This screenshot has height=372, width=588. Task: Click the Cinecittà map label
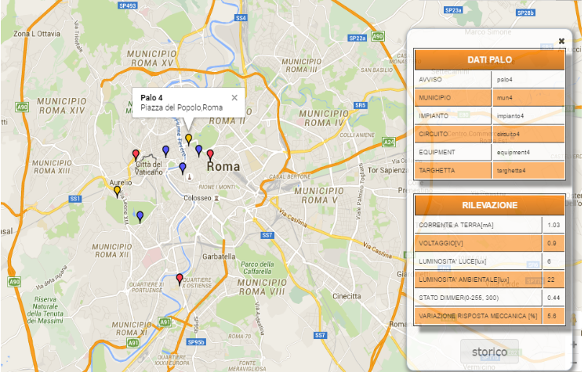tap(347, 296)
